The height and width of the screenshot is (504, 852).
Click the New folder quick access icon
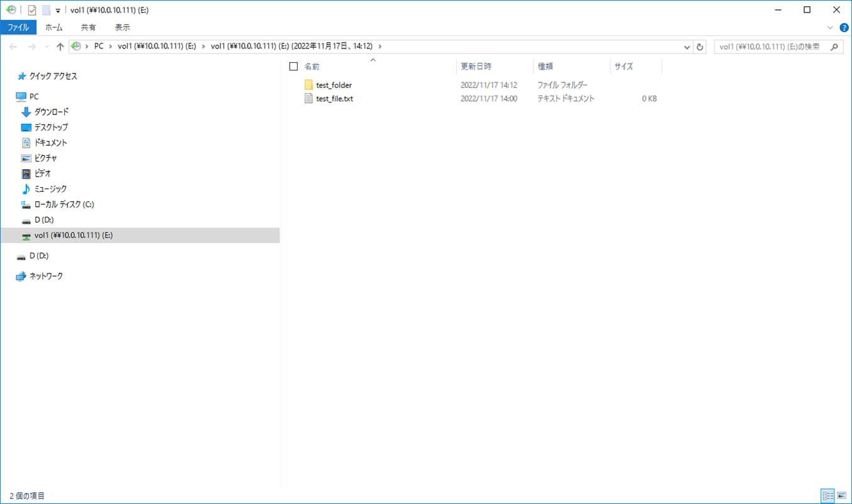point(46,10)
